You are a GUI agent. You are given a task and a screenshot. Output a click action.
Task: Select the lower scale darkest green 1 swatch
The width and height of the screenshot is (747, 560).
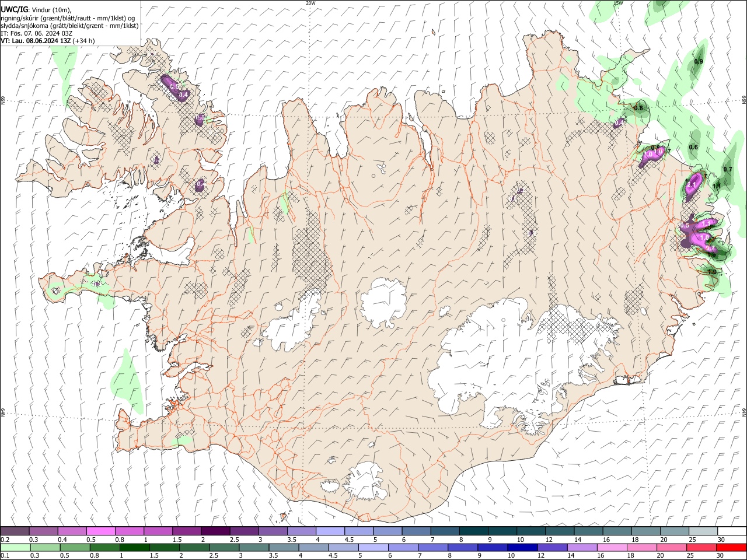134,547
